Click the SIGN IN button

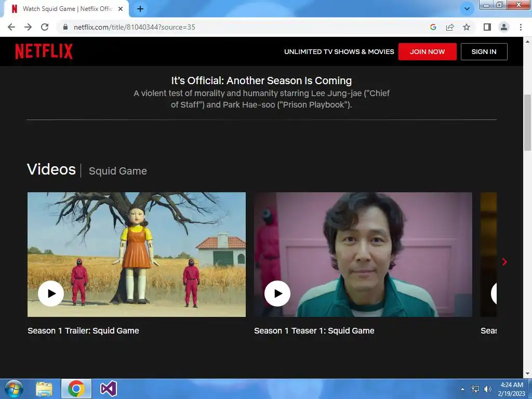click(x=484, y=51)
